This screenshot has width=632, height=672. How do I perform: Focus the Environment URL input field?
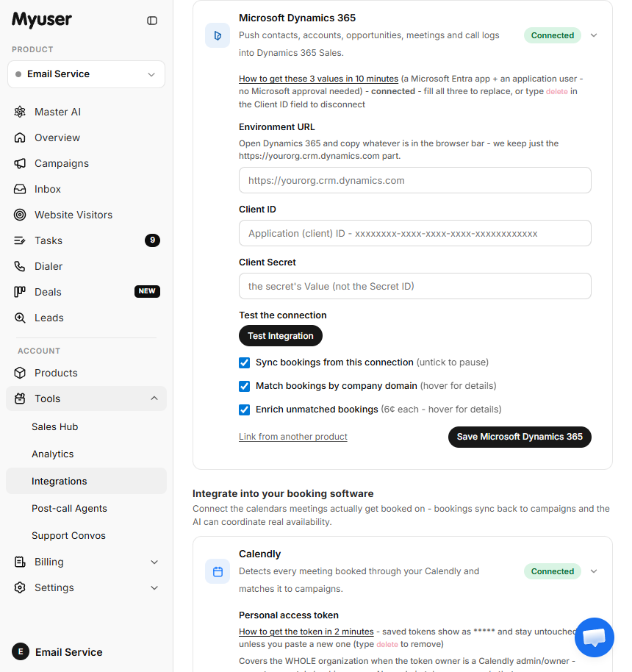[415, 180]
